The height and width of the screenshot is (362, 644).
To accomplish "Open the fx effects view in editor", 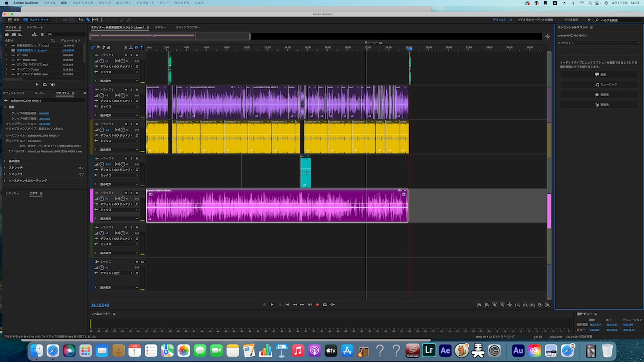I will click(x=98, y=47).
